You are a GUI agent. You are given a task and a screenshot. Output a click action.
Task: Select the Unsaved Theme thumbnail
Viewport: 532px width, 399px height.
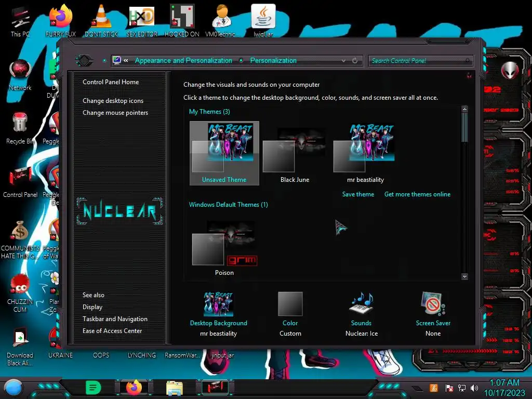[x=224, y=153]
